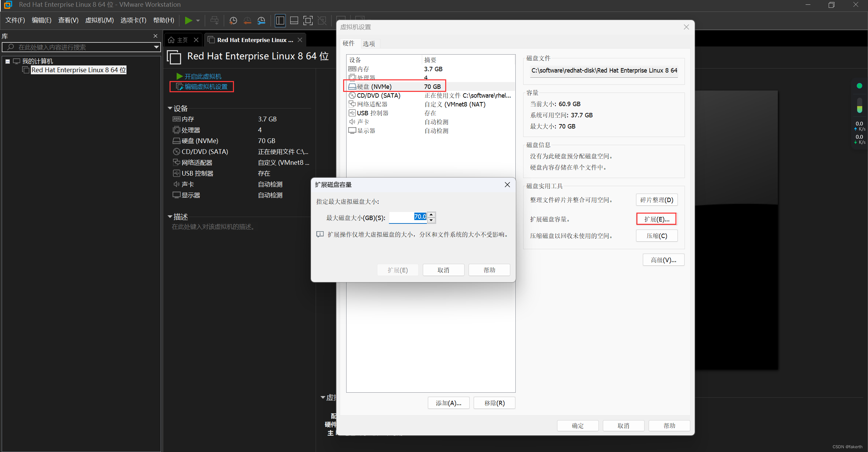This screenshot has height=452, width=868.
Task: Click 帮助 in expand disk dialog
Action: tap(489, 270)
